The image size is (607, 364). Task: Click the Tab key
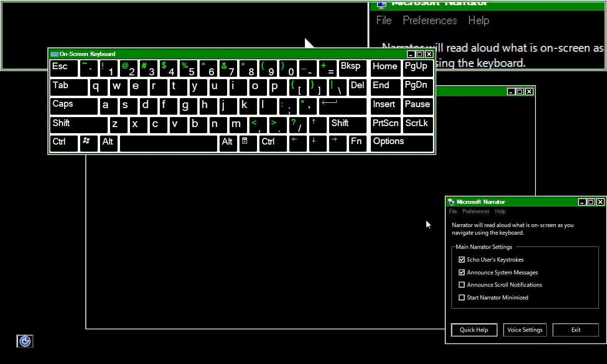pyautogui.click(x=69, y=87)
